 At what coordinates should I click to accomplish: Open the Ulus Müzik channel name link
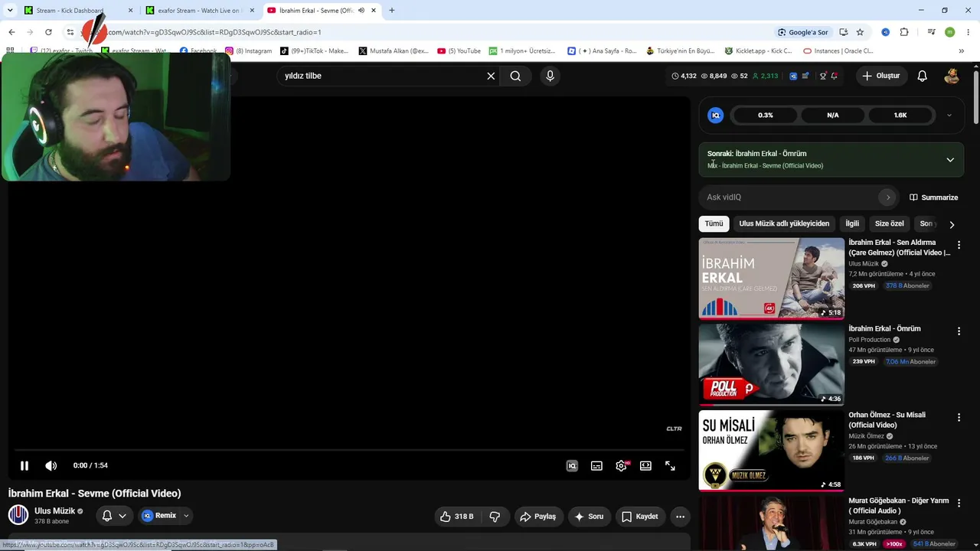(x=54, y=510)
